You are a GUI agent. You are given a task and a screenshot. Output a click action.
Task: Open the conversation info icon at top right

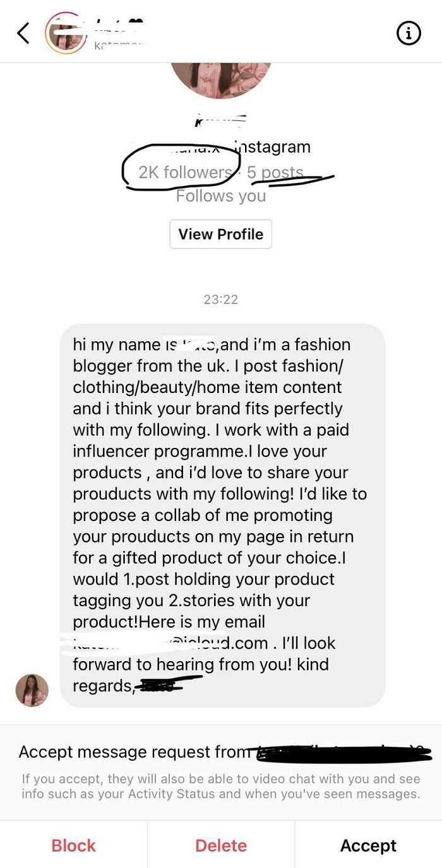[x=409, y=33]
